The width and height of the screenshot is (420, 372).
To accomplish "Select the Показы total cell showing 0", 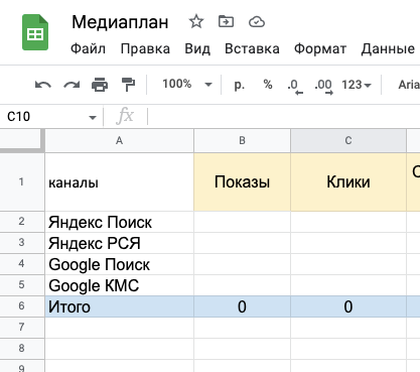I will pyautogui.click(x=242, y=306).
